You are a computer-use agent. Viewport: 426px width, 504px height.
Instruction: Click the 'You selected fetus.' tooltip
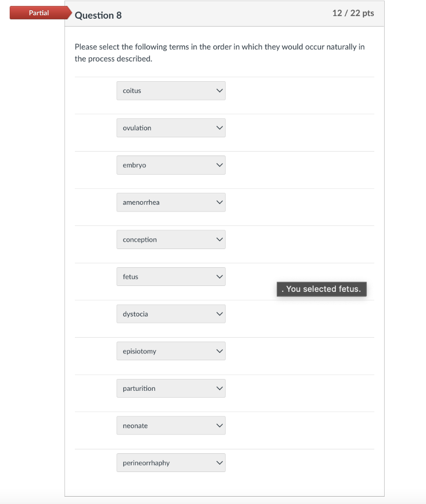point(322,289)
